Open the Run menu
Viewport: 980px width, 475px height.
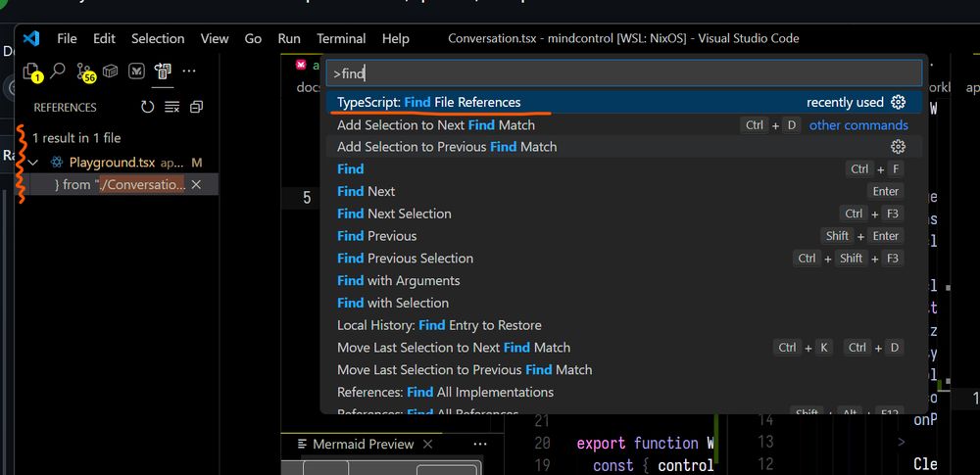289,39
